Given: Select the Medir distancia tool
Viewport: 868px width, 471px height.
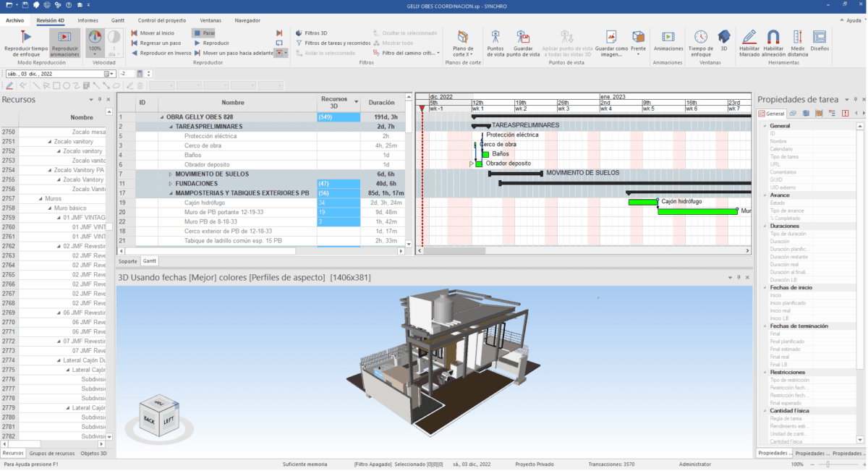Looking at the screenshot, I should click(798, 37).
